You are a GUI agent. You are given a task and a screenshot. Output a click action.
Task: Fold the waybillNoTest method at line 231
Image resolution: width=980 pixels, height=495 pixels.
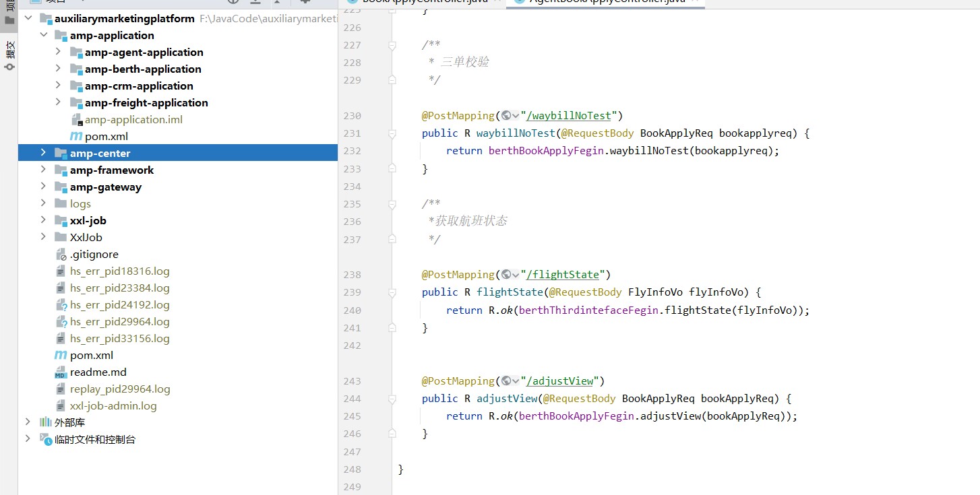(x=392, y=133)
